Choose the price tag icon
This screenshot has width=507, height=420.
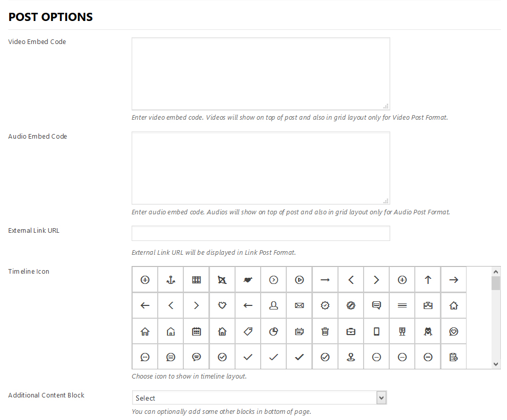248,331
